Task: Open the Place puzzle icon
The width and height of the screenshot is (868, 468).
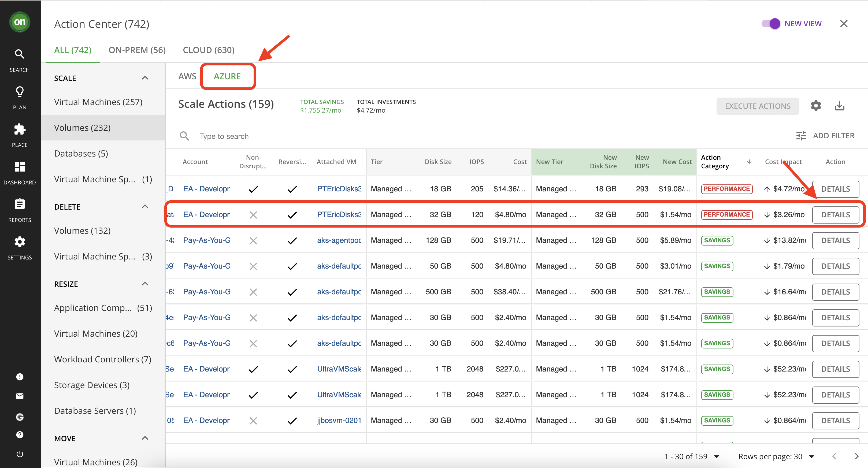Action: pyautogui.click(x=20, y=129)
